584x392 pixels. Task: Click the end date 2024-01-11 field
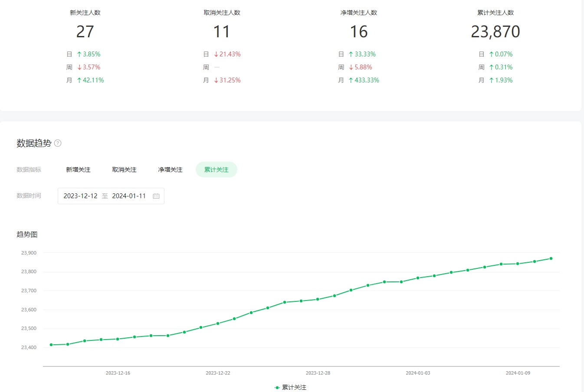[129, 196]
